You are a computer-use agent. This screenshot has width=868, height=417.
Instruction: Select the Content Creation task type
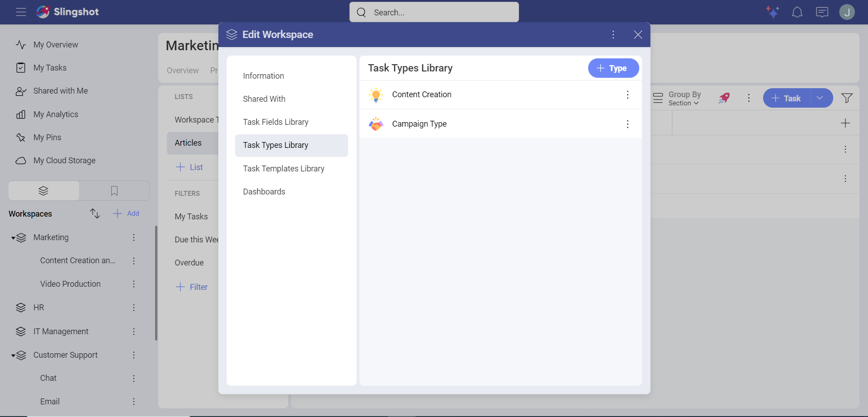point(500,95)
